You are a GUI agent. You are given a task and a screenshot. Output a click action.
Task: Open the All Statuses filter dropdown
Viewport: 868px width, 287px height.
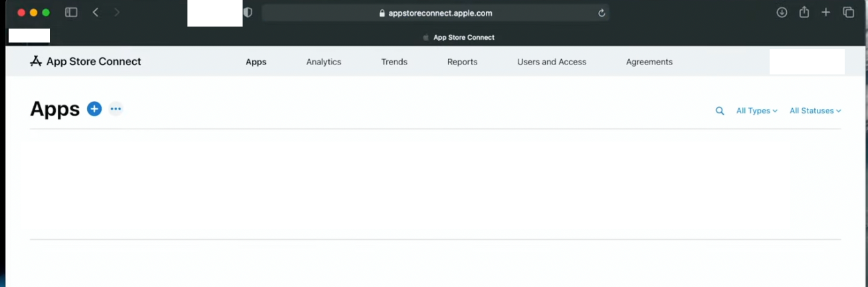tap(815, 111)
